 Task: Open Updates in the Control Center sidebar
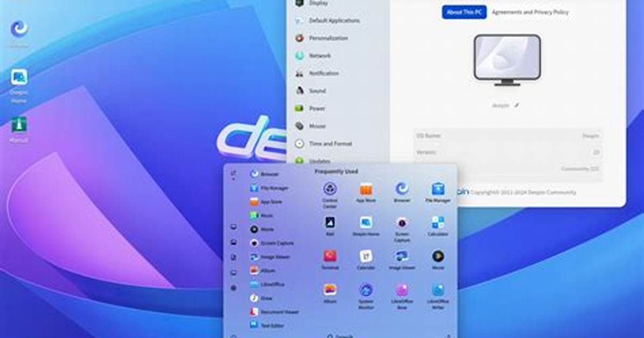313,161
